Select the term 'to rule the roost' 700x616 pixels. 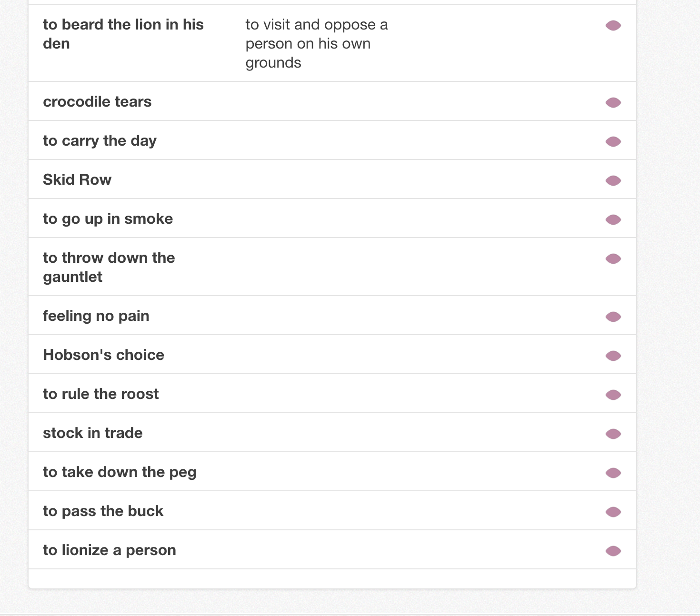pos(100,394)
